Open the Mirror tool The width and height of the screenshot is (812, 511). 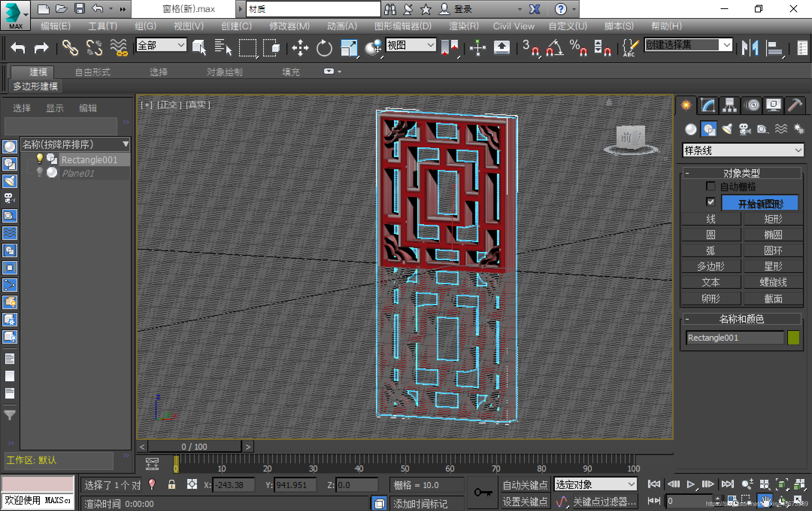pyautogui.click(x=750, y=48)
